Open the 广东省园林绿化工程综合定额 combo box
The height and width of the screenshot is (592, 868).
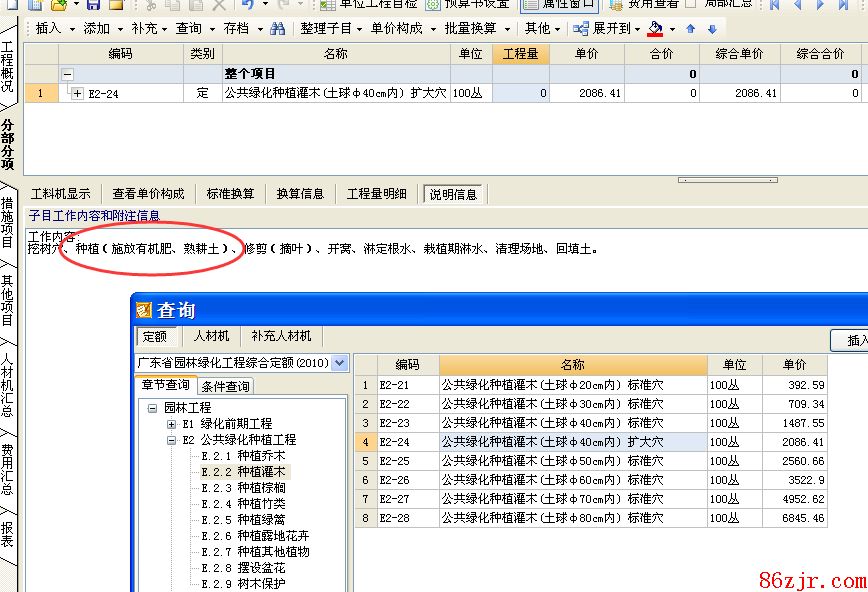click(339, 363)
